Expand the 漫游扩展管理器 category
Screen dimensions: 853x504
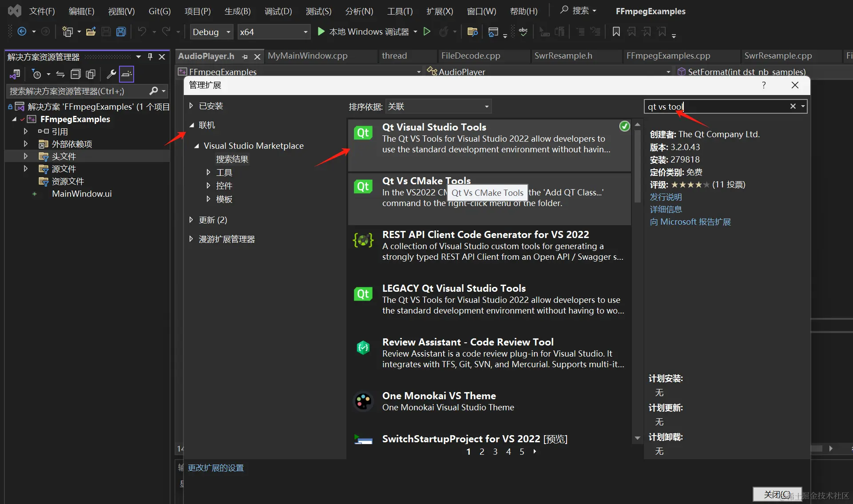click(191, 239)
